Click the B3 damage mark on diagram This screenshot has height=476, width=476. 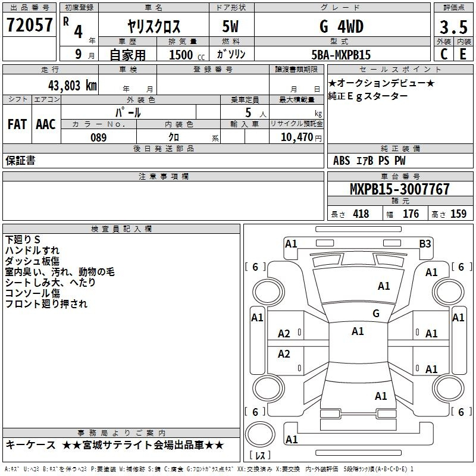click(425, 244)
